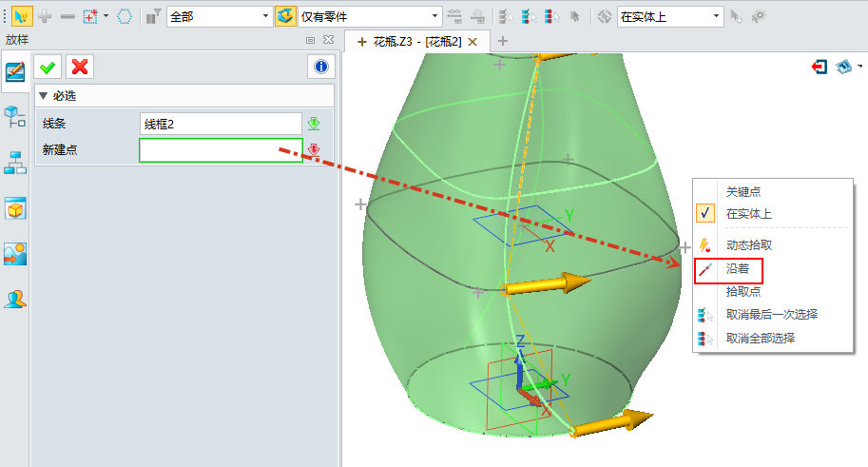This screenshot has height=467, width=868.
Task: Click red arrow beside 新建点 field
Action: click(x=314, y=150)
